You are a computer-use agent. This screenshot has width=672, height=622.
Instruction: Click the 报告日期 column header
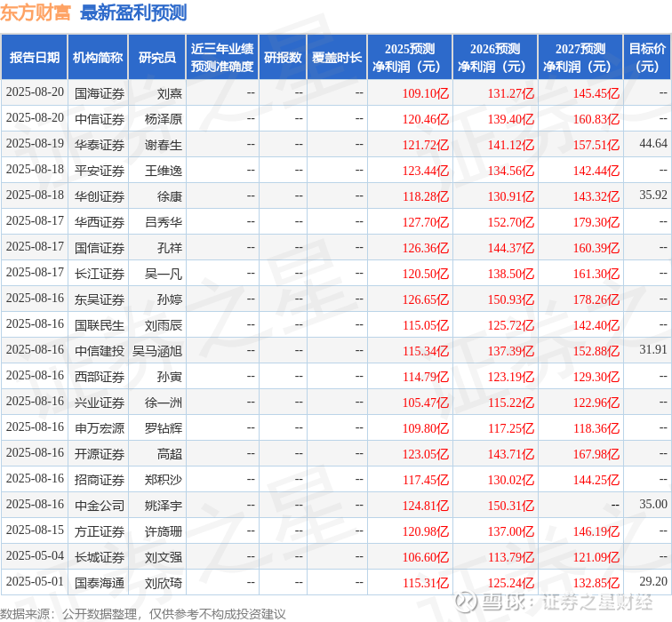[35, 58]
